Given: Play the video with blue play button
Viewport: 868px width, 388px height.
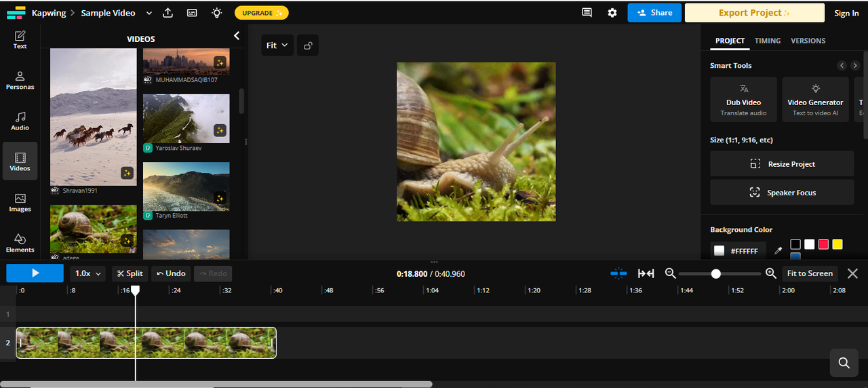Looking at the screenshot, I should (35, 273).
